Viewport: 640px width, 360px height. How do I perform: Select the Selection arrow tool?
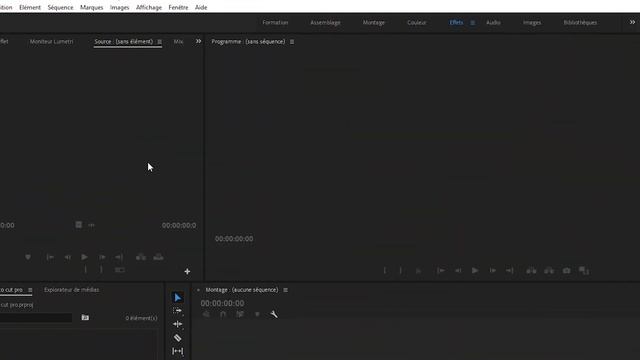pyautogui.click(x=178, y=298)
